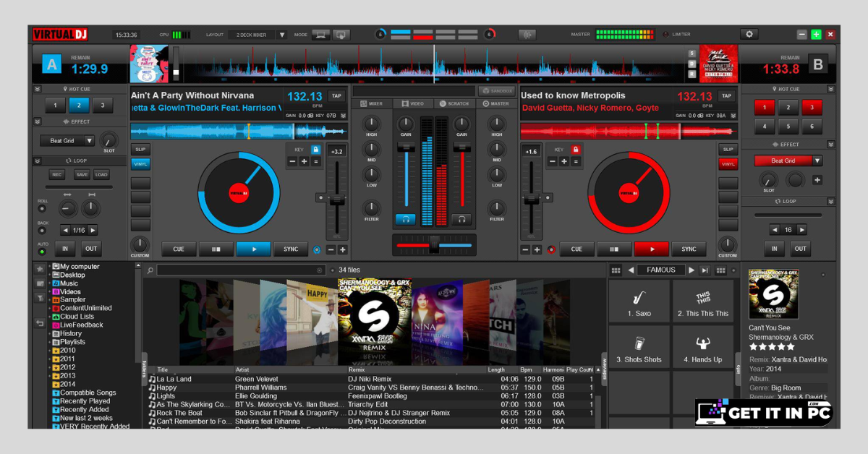Open the favorites star in the browser sidebar

40,268
